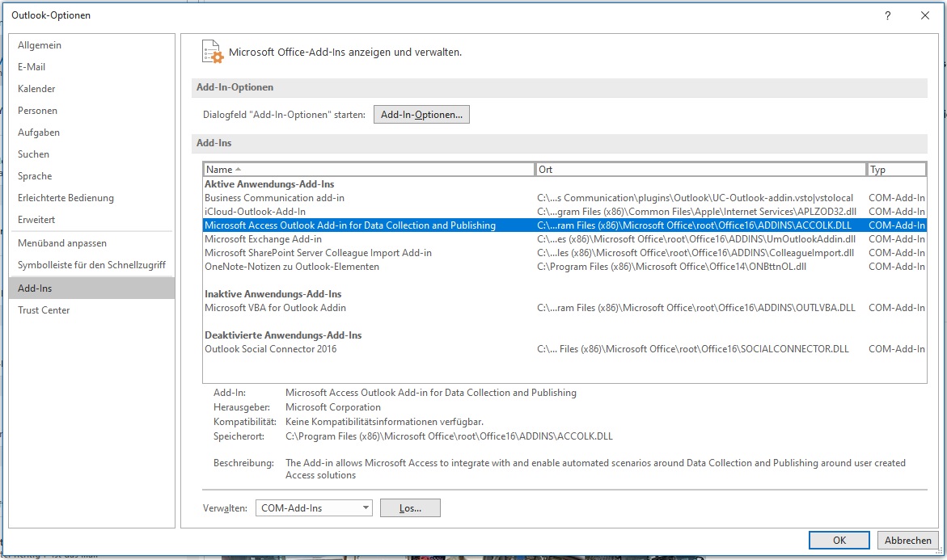Select the Add-Ins category
947x560 pixels.
tap(92, 288)
